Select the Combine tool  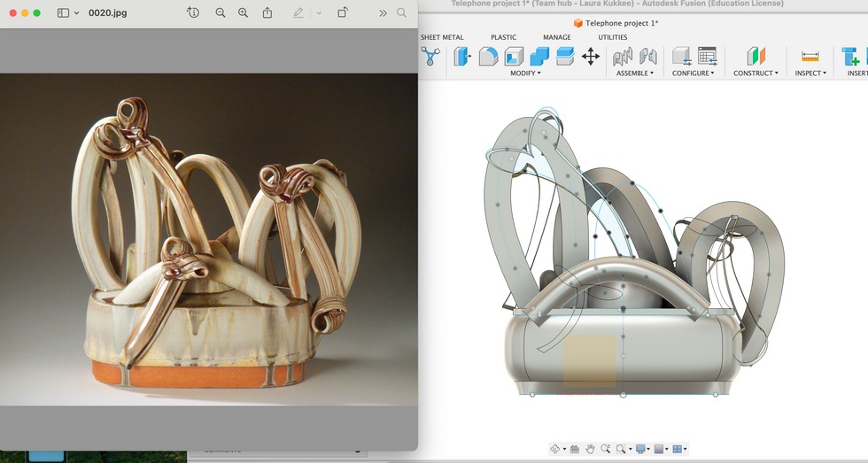(x=539, y=57)
